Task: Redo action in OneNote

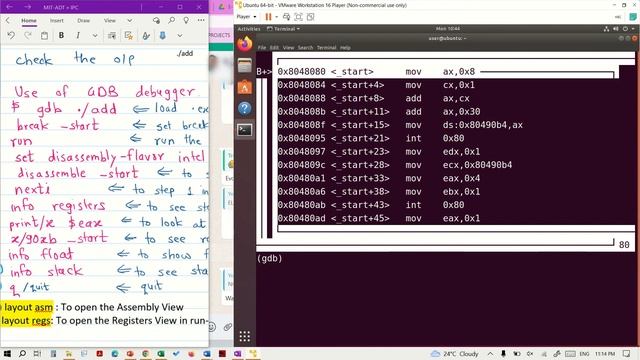Action: click(x=28, y=36)
